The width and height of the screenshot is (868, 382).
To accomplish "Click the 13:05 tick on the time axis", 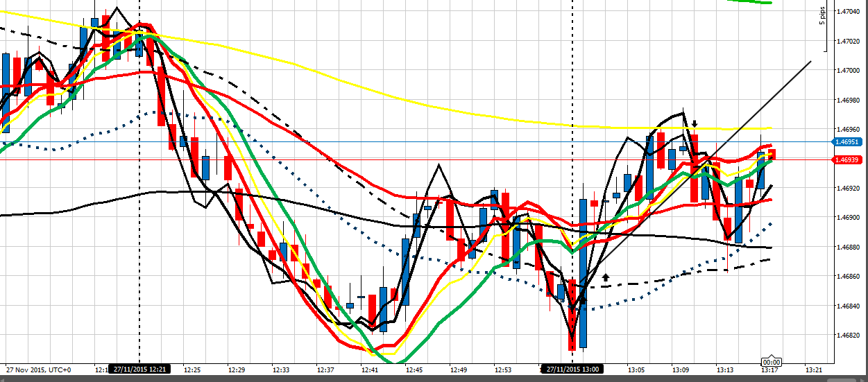I will point(636,370).
